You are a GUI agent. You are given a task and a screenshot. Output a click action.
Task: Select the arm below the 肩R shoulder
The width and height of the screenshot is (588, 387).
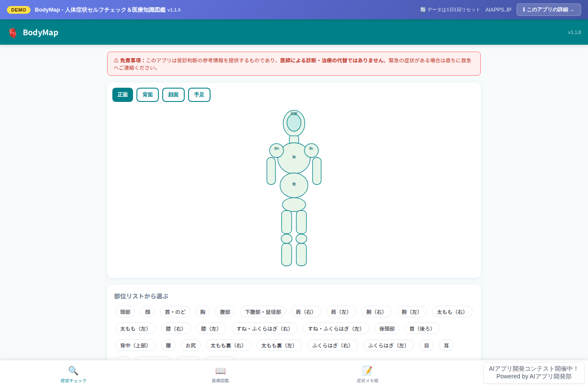tap(271, 171)
